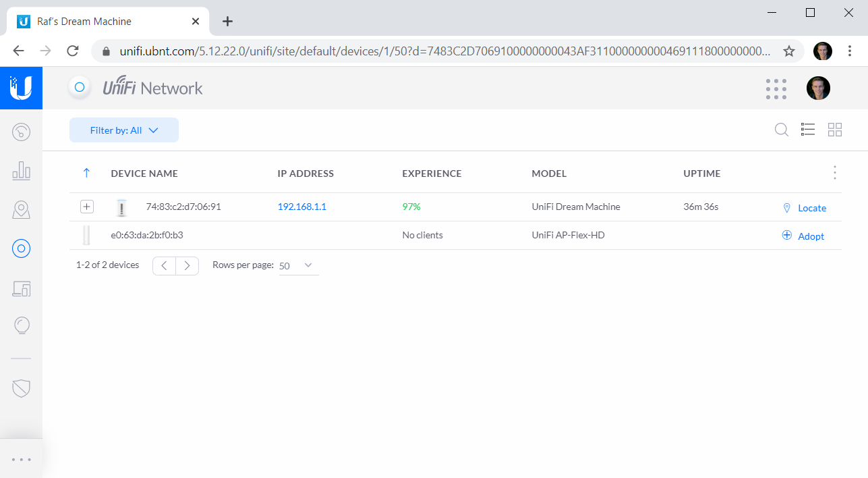Click the 1-2 of 2 devices text
The height and width of the screenshot is (478, 868).
click(x=108, y=265)
